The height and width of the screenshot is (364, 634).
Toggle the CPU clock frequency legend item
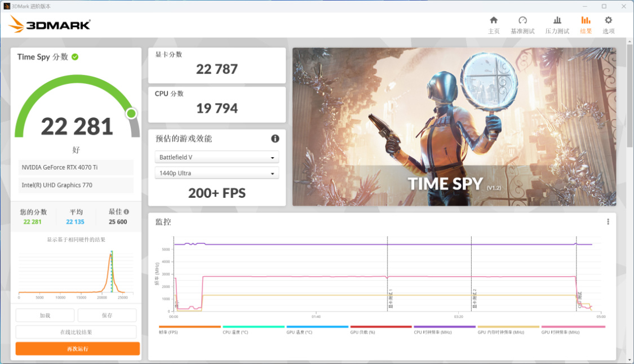point(433,332)
